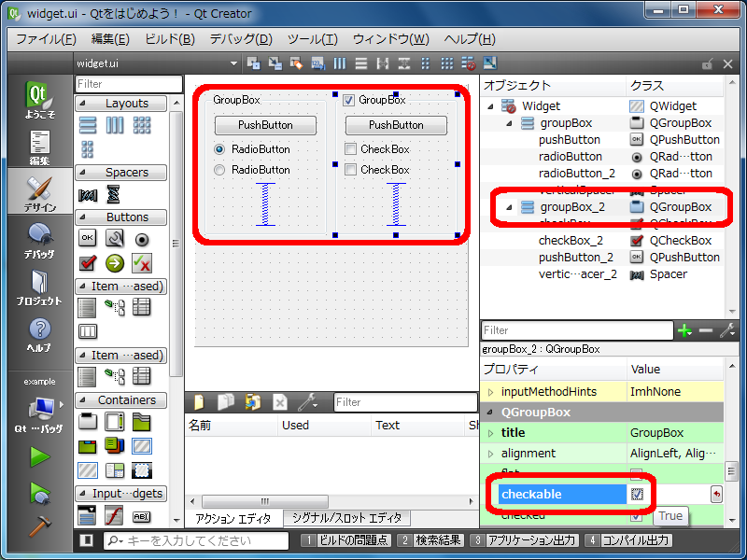Click the hammer Build icon
The image size is (747, 560).
click(x=39, y=527)
